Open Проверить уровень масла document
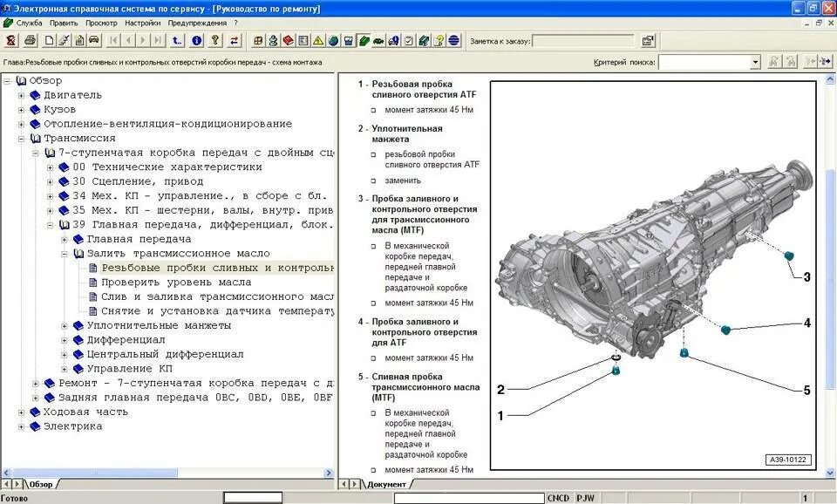The width and height of the screenshot is (837, 504). coord(176,283)
